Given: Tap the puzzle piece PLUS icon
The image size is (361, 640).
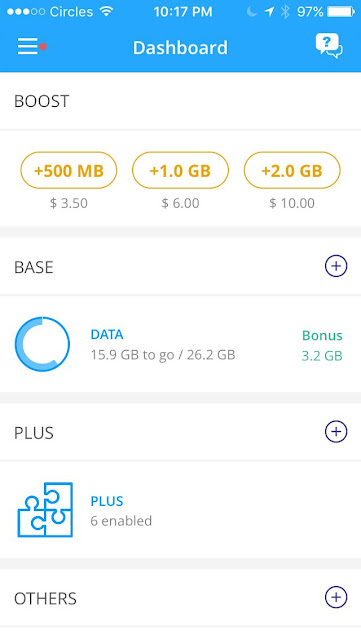Looking at the screenshot, I should (45, 509).
